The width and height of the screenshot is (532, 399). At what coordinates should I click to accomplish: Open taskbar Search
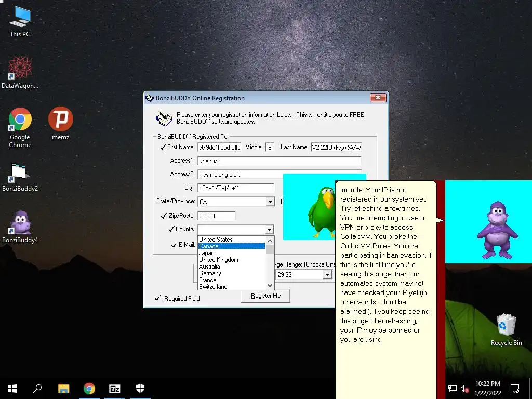coord(37,389)
